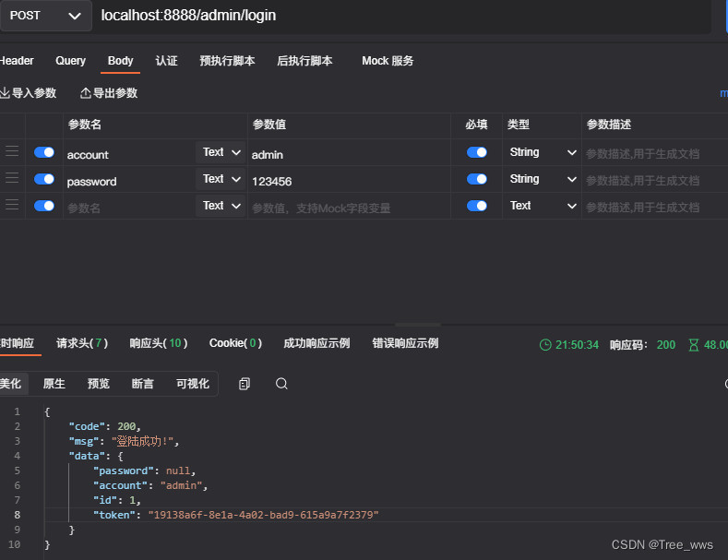Click the localhost:8888/admin/login URL field

pos(401,16)
